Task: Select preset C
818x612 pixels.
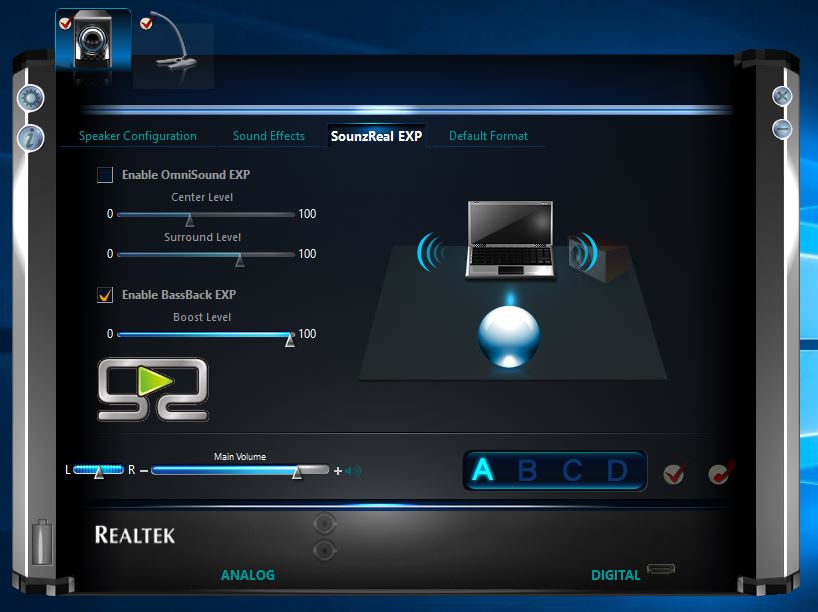Action: coord(572,471)
